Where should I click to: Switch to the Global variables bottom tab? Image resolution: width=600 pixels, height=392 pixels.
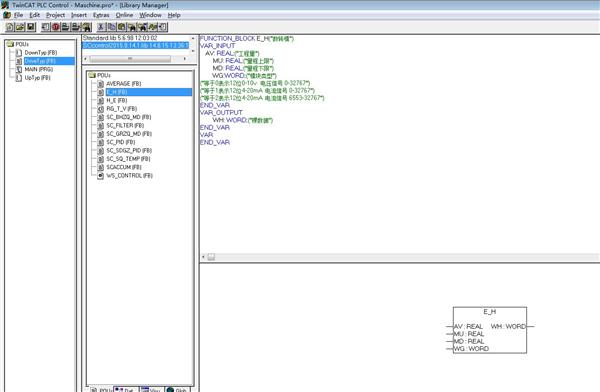pos(178,389)
